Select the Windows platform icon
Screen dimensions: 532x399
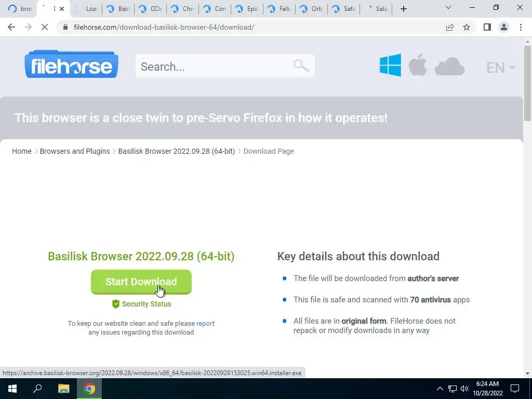coord(390,65)
